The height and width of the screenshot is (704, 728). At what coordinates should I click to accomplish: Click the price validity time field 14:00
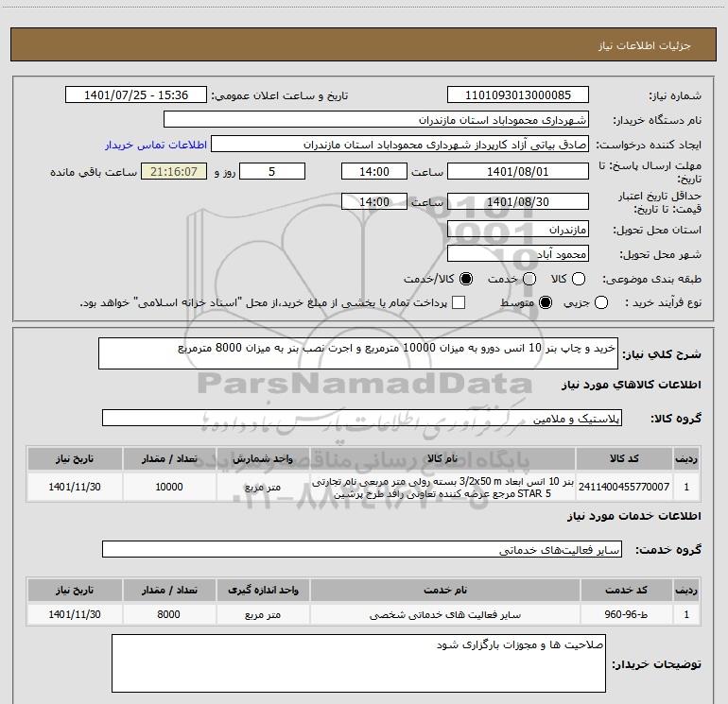(x=374, y=201)
